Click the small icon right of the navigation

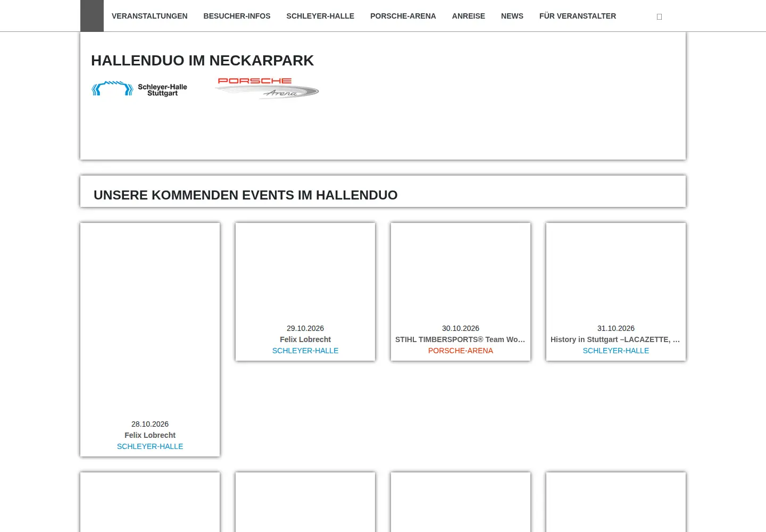(x=659, y=16)
